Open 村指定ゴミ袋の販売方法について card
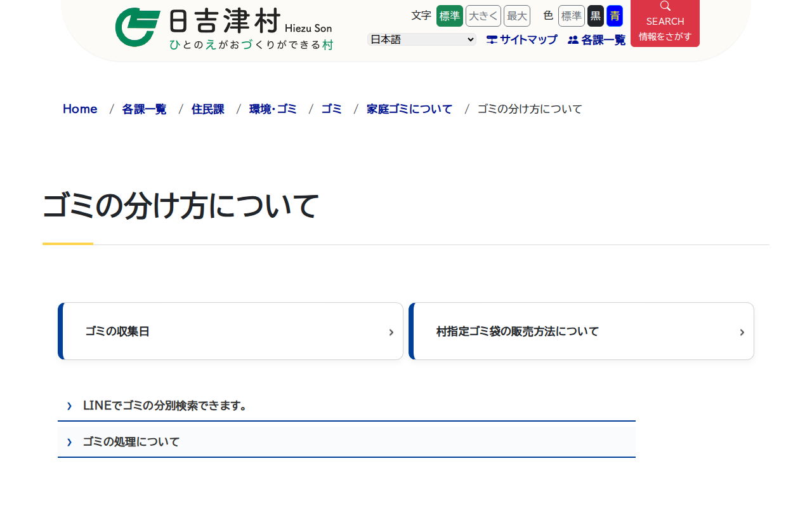Viewport: 812px width, 508px height. [x=581, y=331]
